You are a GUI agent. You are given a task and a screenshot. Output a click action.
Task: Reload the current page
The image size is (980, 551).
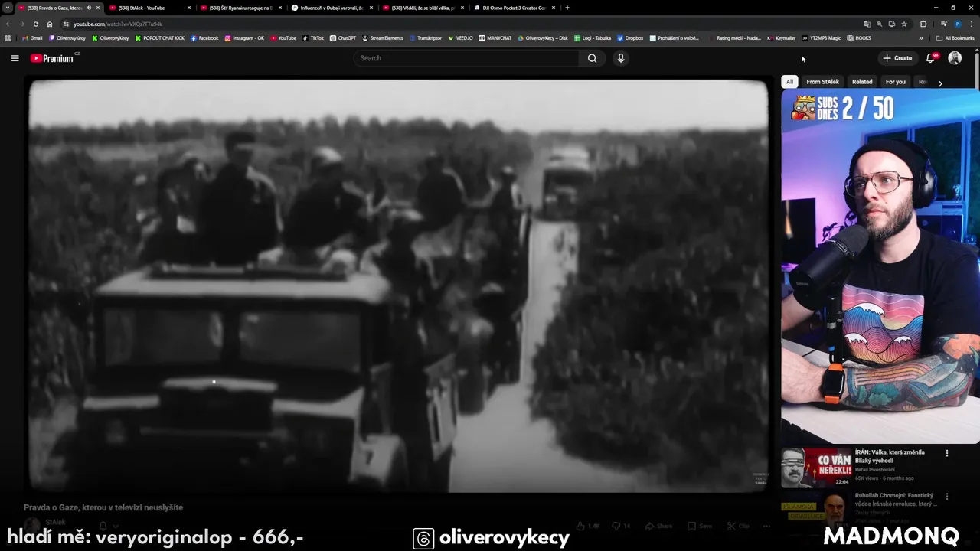(x=35, y=24)
